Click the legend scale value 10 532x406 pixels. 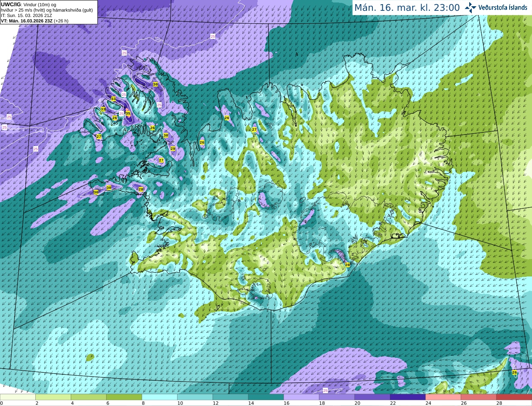click(x=180, y=403)
